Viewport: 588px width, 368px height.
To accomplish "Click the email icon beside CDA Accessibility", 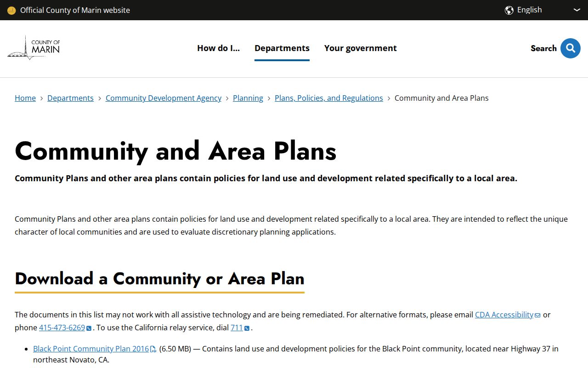I will (537, 315).
